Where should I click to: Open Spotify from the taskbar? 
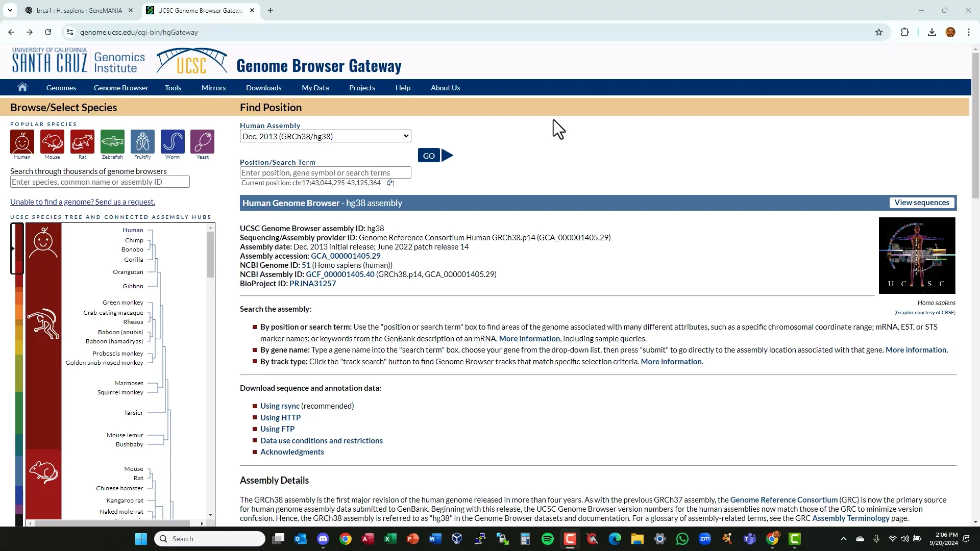click(x=547, y=539)
